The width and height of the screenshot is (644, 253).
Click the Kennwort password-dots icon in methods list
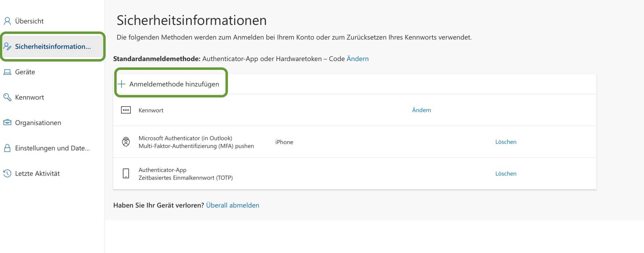pyautogui.click(x=125, y=110)
